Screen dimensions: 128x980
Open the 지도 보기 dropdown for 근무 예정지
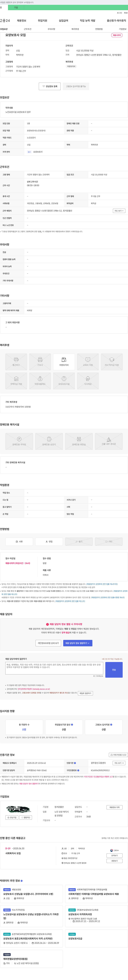[x=119, y=211]
